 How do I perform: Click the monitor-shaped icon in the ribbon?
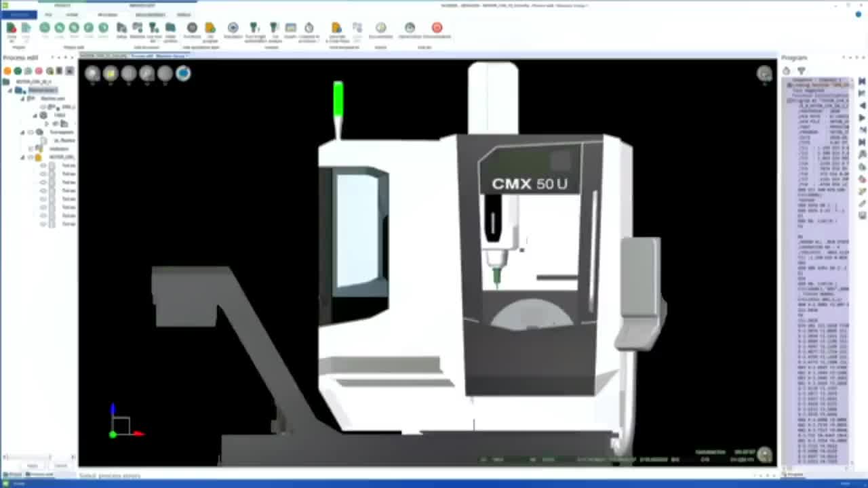[x=291, y=28]
